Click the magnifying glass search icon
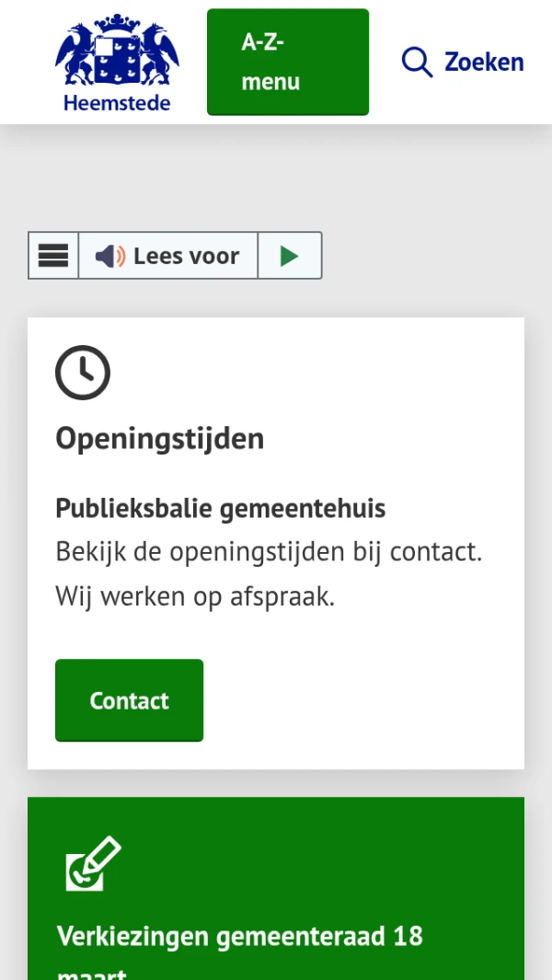Viewport: 552px width, 980px height. point(417,63)
